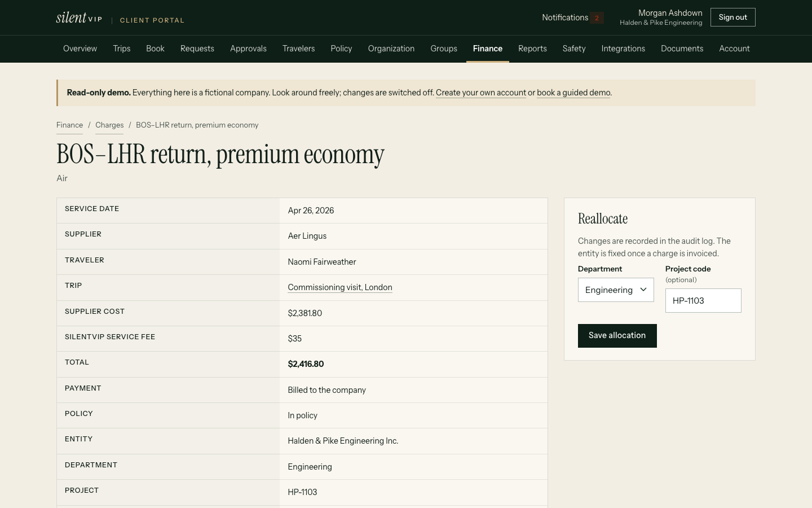Go to the Groups tab
Viewport: 812px width, 508px height.
point(444,49)
